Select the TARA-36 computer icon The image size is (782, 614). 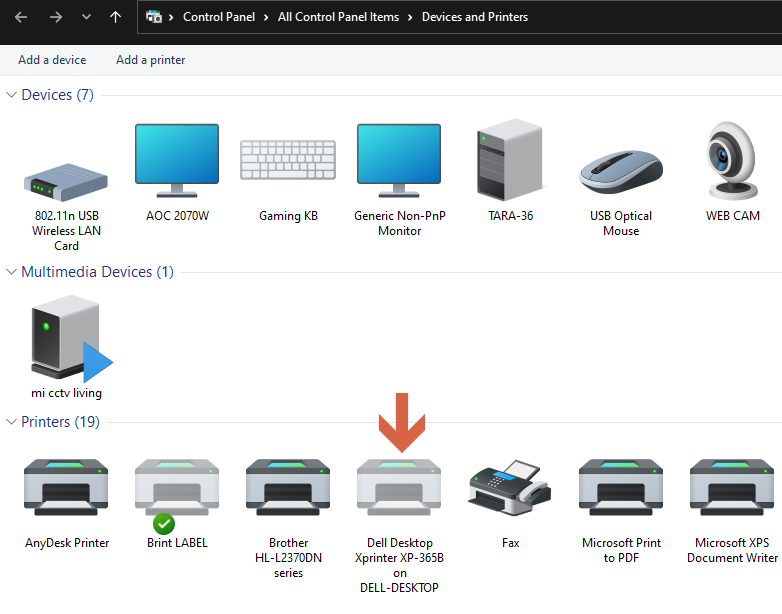[510, 160]
